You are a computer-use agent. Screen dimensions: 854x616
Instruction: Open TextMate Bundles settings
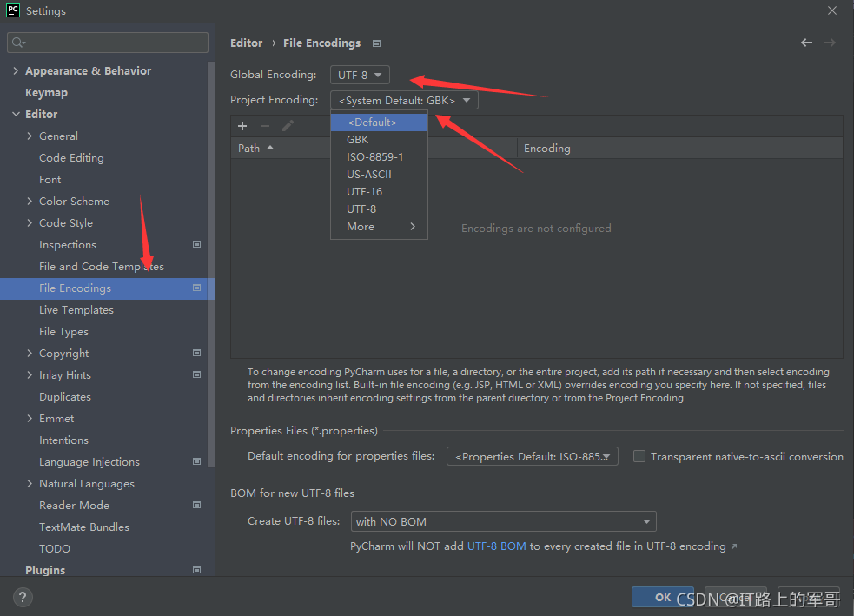coord(84,527)
